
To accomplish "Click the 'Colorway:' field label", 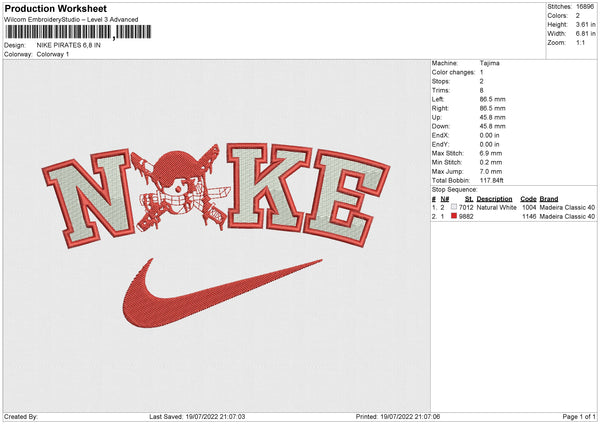I will coord(18,54).
